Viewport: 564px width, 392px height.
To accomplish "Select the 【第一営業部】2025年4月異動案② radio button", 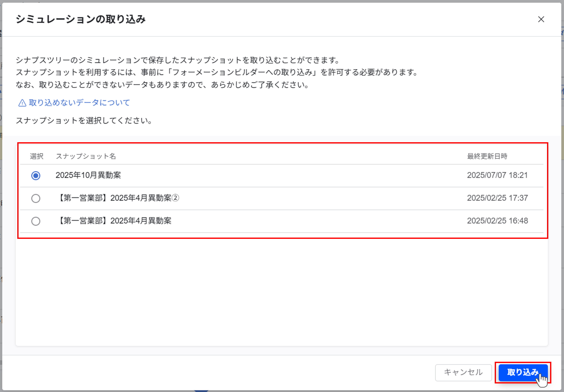I will [x=36, y=198].
